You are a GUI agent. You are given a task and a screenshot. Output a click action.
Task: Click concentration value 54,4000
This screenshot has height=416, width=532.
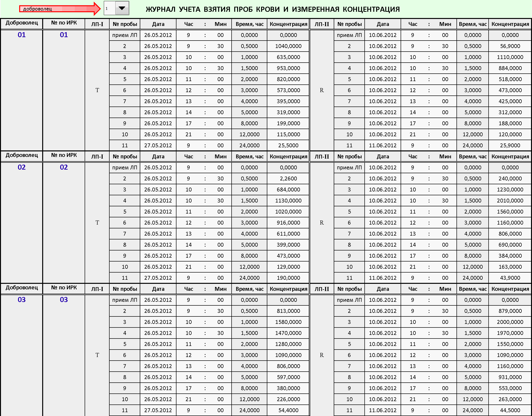[288, 410]
